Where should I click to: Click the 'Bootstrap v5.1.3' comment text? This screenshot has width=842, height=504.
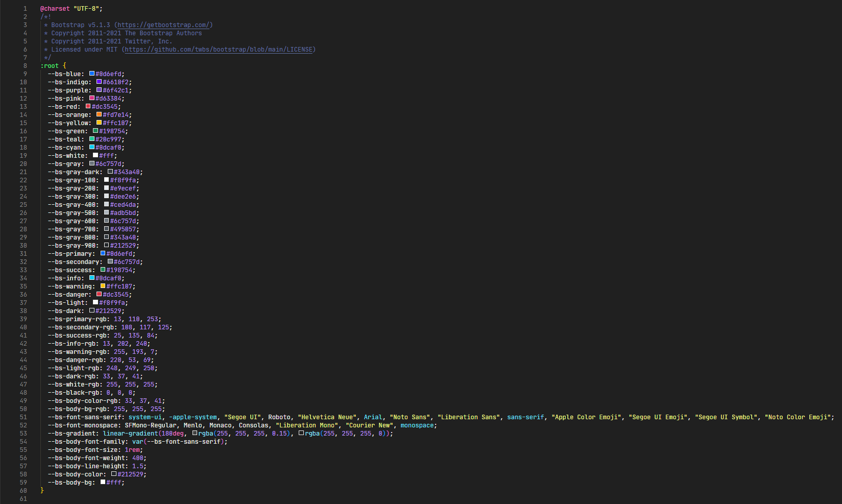[81, 25]
